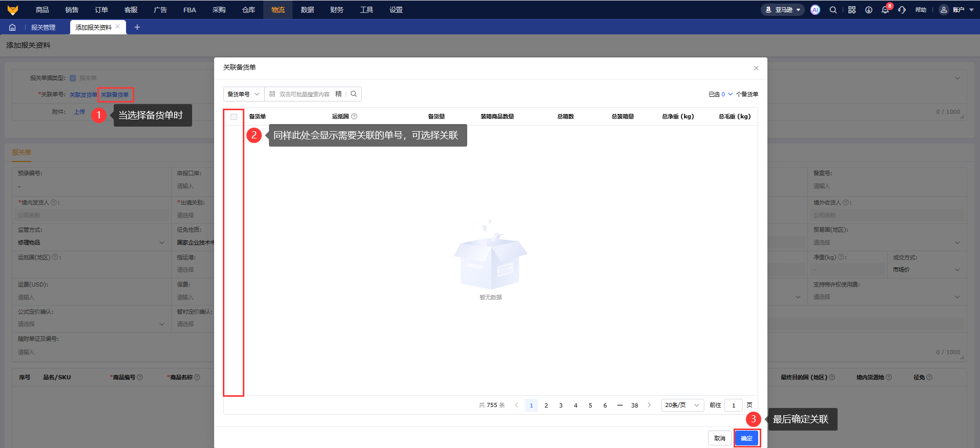Click the 前往 page number input
Screen dimensions: 980x448
734,405
